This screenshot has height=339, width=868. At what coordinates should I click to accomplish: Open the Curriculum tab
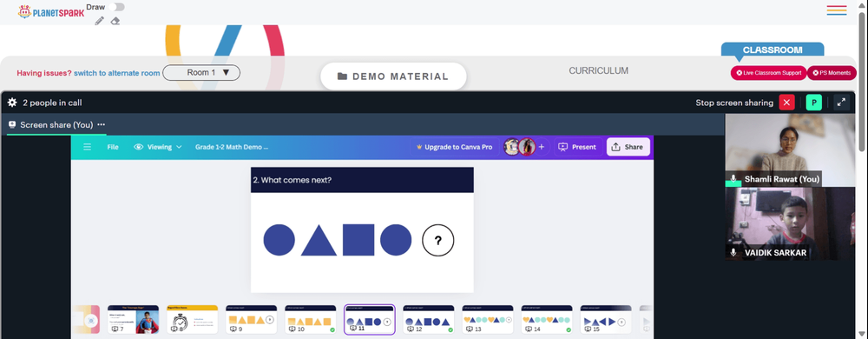598,71
